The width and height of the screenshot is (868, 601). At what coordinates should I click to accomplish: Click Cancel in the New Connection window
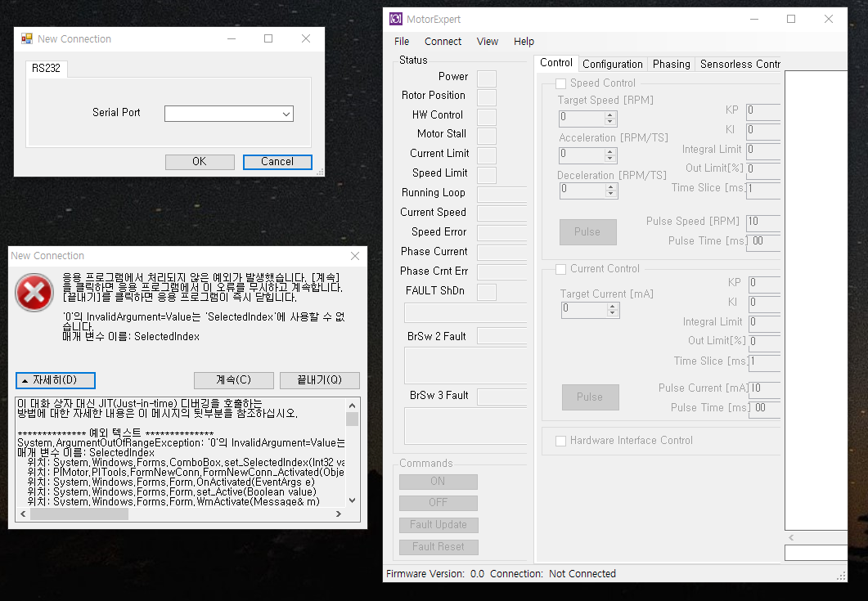click(277, 162)
